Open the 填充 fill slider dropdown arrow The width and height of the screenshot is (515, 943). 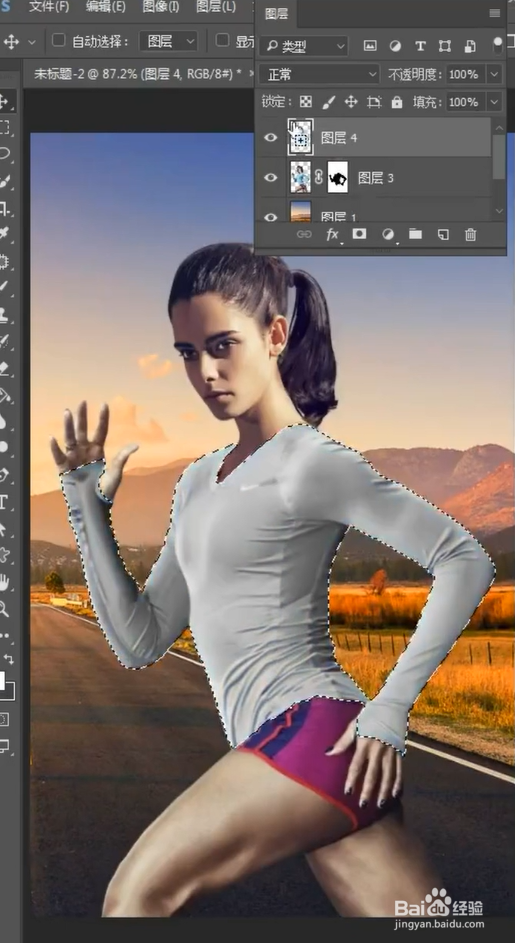(x=495, y=102)
